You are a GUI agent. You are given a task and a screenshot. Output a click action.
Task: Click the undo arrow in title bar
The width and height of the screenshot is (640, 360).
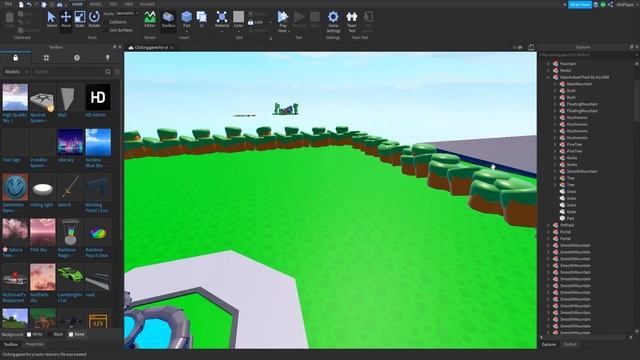pos(29,4)
